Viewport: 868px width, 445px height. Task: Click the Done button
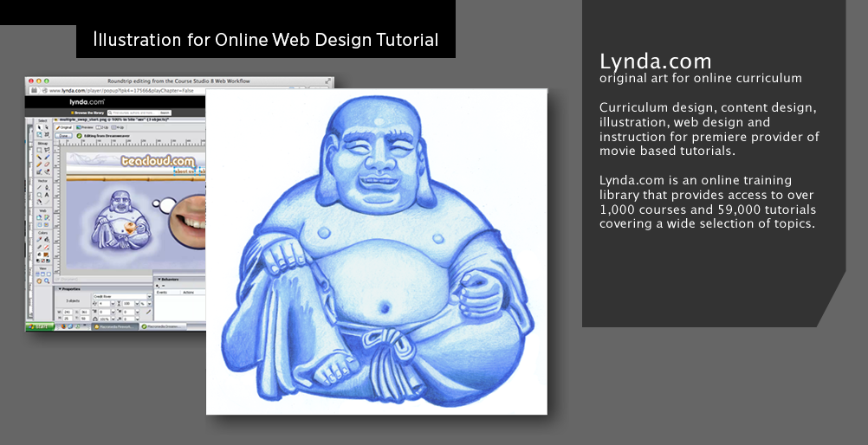63,136
